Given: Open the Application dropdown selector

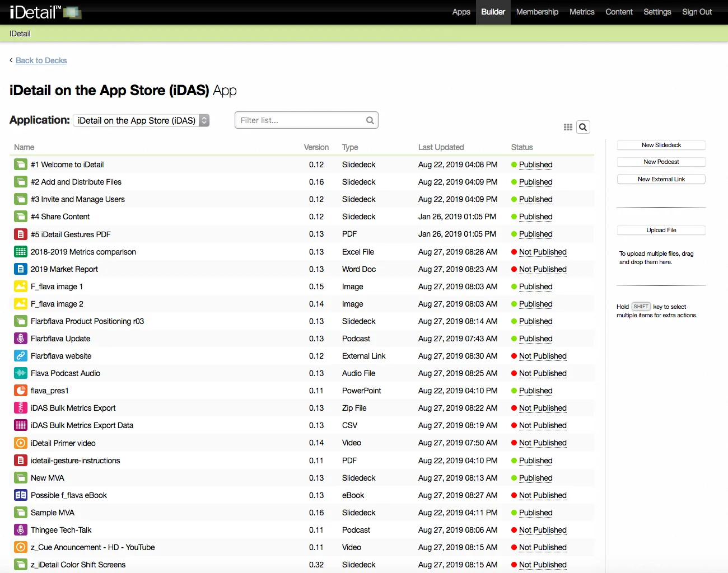Looking at the screenshot, I should pos(142,120).
